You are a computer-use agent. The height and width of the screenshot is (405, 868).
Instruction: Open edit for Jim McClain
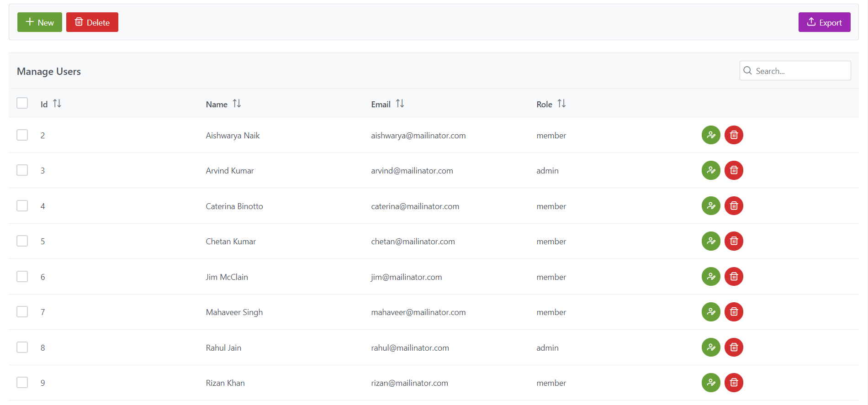[x=710, y=277]
